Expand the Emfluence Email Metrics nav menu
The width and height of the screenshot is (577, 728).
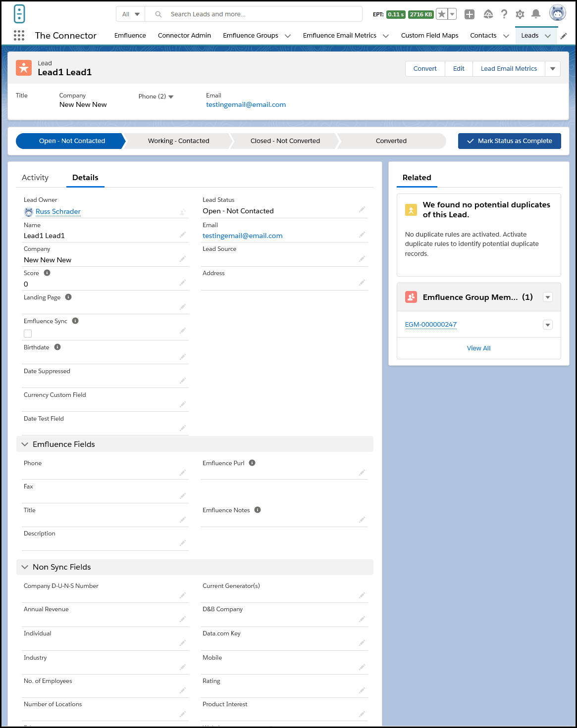(x=386, y=36)
